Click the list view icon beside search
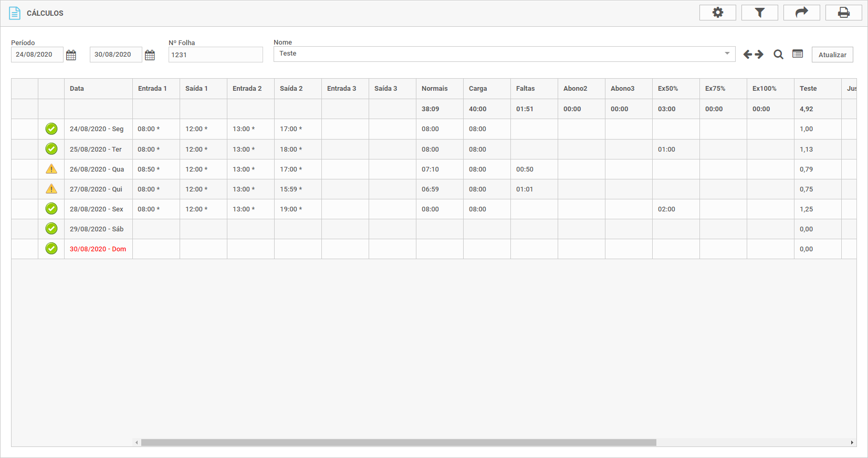Image resolution: width=868 pixels, height=458 pixels. pyautogui.click(x=798, y=54)
